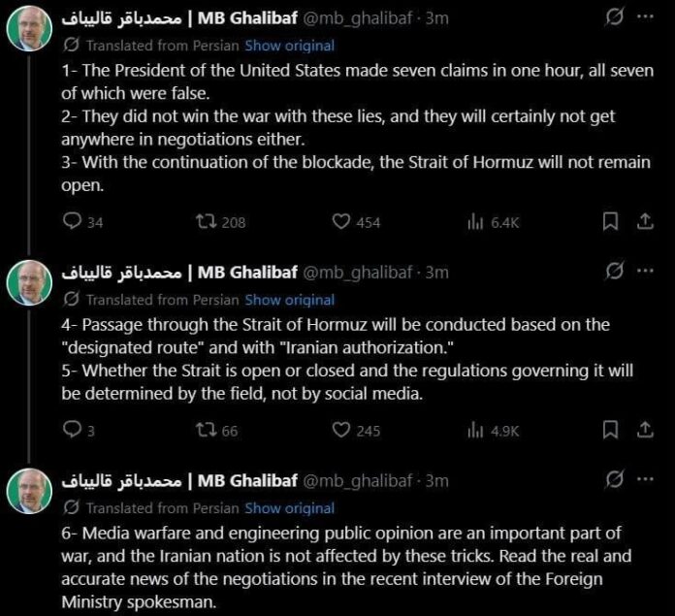Share the second tweet via share icon
Image resolution: width=675 pixels, height=616 pixels.
[642, 430]
